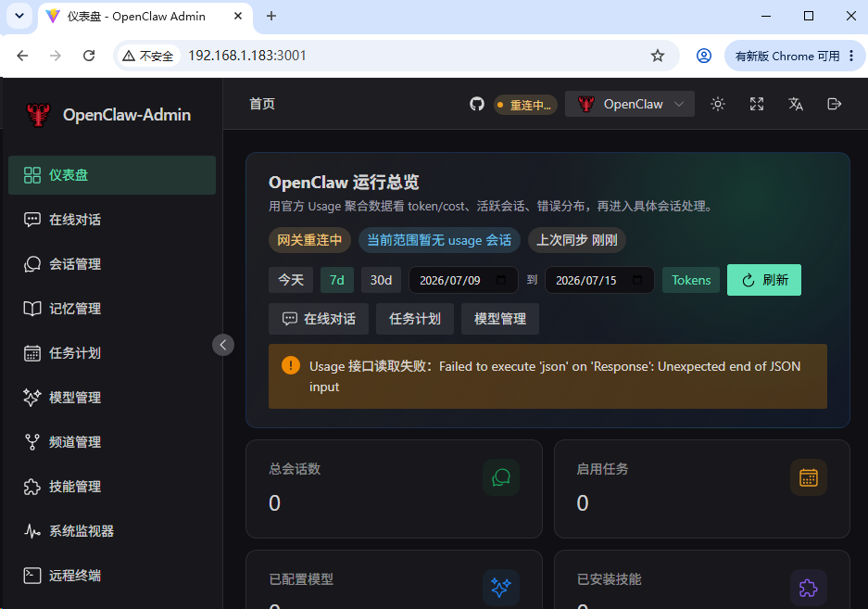This screenshot has height=609, width=868.
Task: Click the browser forward arrow
Action: point(56,56)
